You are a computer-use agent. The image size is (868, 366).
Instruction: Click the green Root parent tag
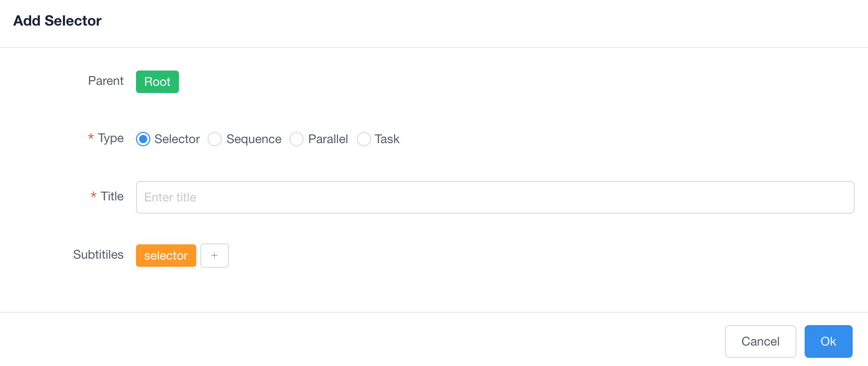pos(157,82)
